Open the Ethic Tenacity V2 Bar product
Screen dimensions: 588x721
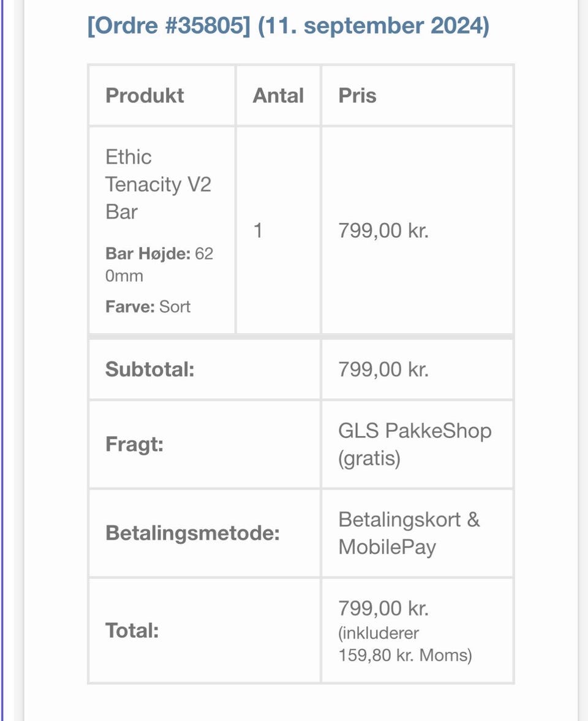pyautogui.click(x=158, y=184)
